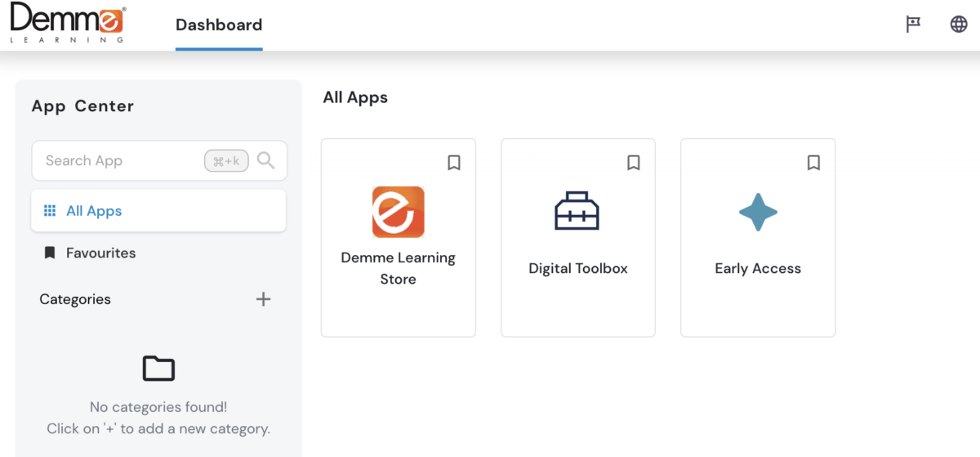Click the empty categories folder icon
The width and height of the screenshot is (980, 457).
158,369
